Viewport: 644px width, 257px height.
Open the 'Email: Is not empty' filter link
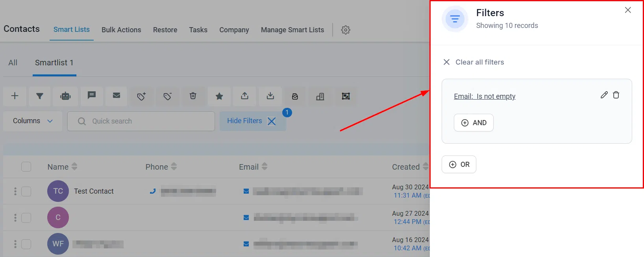pyautogui.click(x=485, y=96)
